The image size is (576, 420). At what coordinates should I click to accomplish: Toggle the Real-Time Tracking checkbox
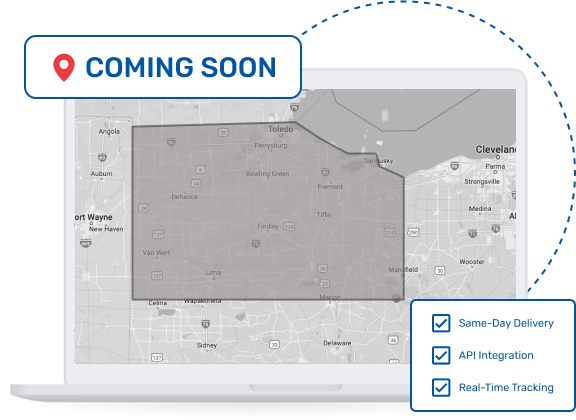(x=441, y=388)
